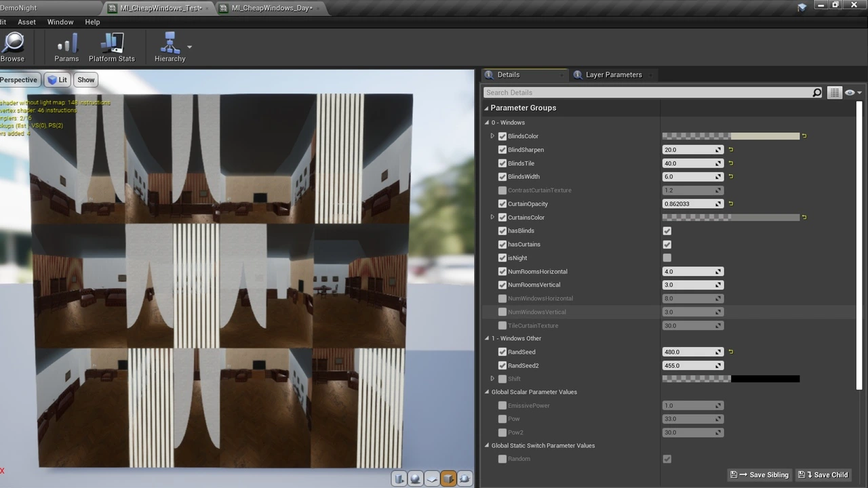Expand the CurtainsColor property arrow
868x488 pixels.
493,218
